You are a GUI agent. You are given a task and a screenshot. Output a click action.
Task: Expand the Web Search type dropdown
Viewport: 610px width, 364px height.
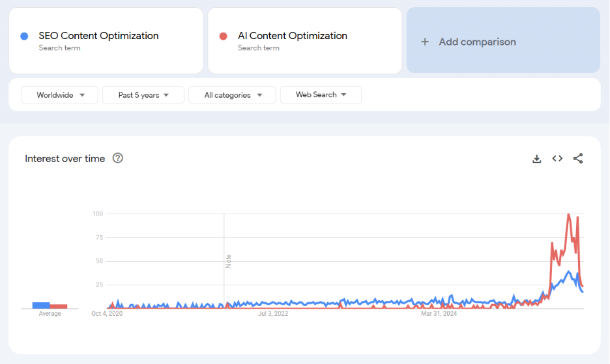tap(321, 95)
